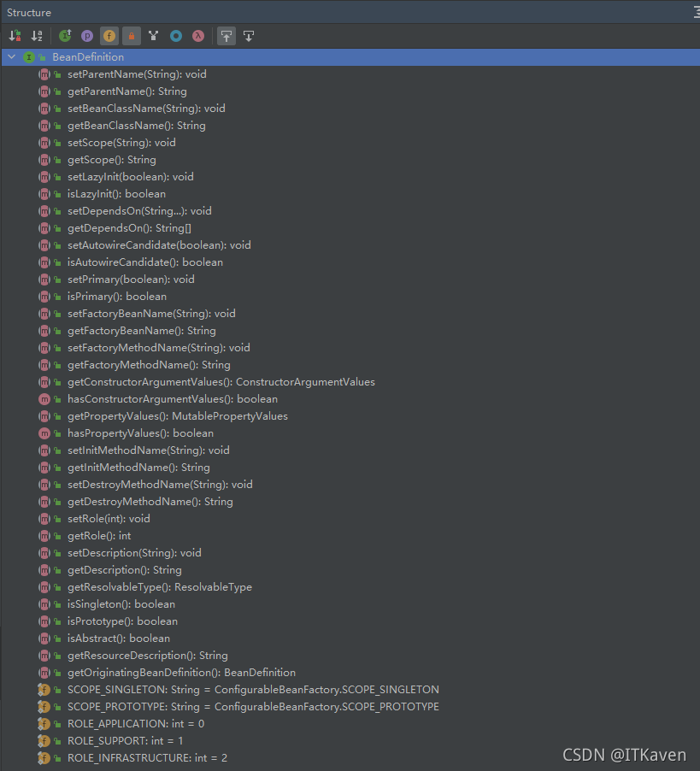
Task: Enable Autoscroll to Source
Action: coord(225,36)
